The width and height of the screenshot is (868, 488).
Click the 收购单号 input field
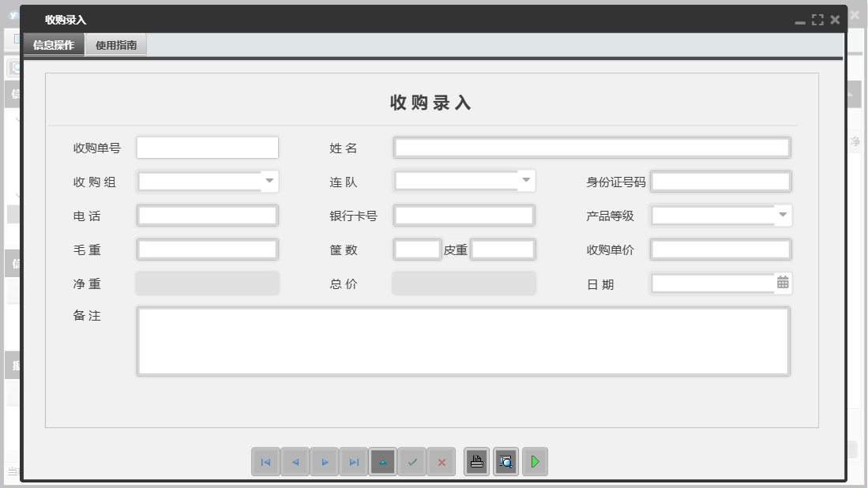(x=207, y=147)
